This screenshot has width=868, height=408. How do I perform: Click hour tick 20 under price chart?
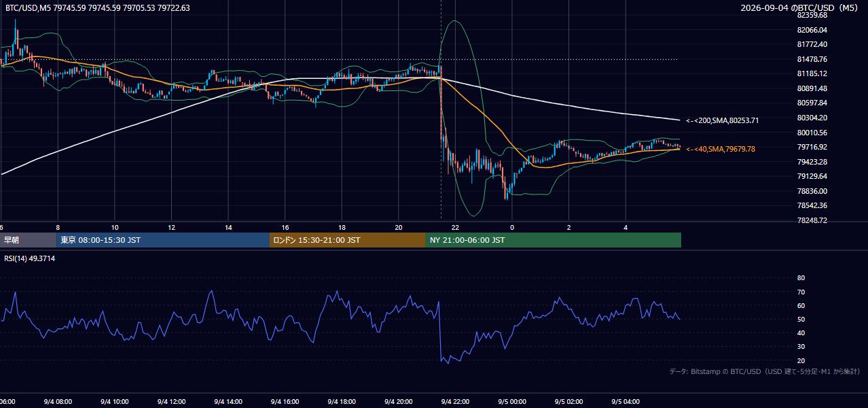(399, 227)
